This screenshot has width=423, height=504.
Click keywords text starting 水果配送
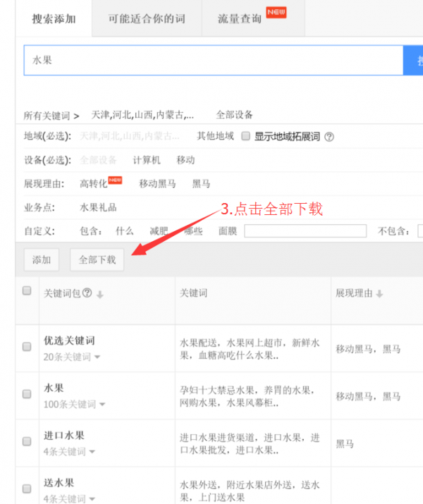pos(250,350)
